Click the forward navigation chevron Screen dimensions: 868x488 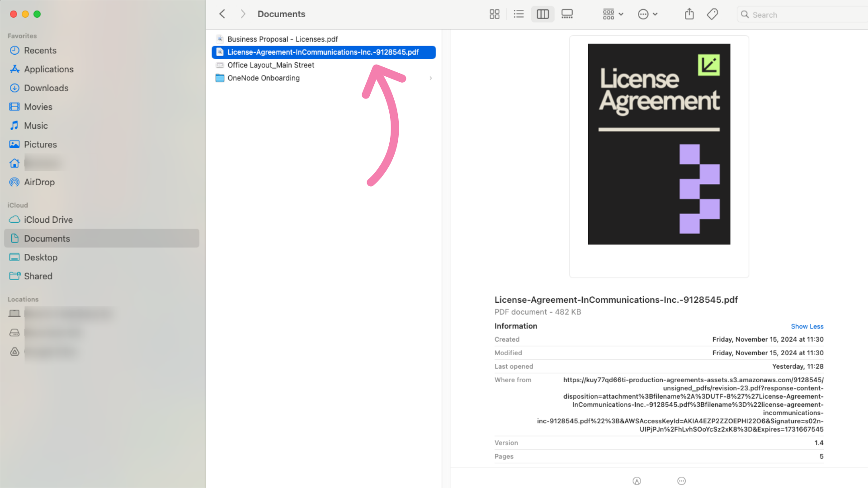tap(242, 14)
